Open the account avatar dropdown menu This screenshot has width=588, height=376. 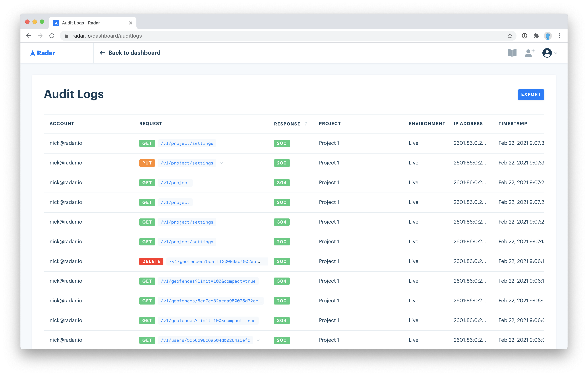click(549, 53)
